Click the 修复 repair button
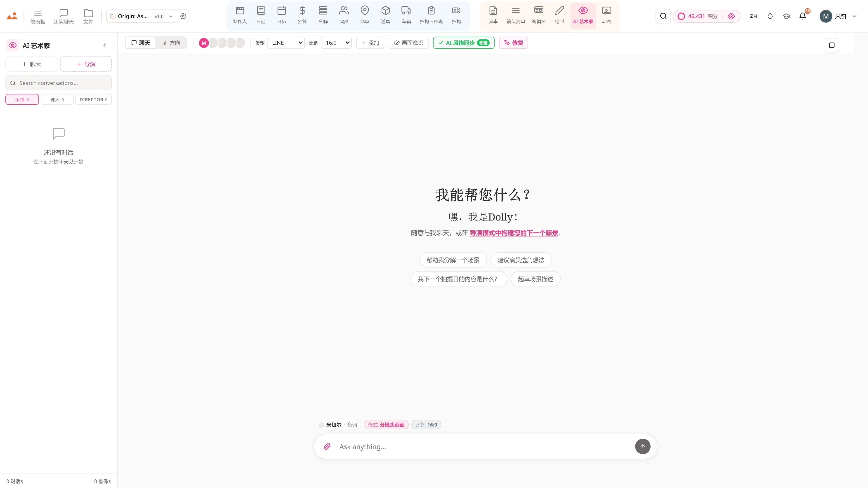The width and height of the screenshot is (868, 488). (x=514, y=43)
